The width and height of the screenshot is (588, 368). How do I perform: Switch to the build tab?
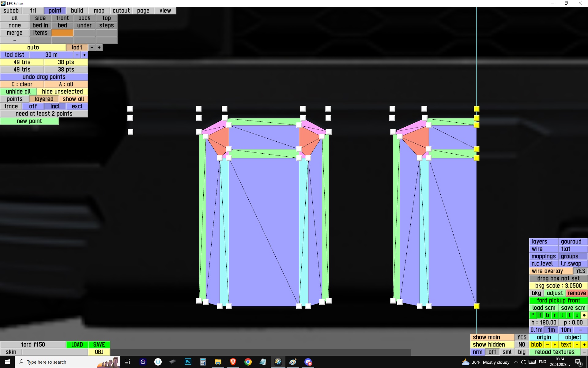[x=77, y=11]
